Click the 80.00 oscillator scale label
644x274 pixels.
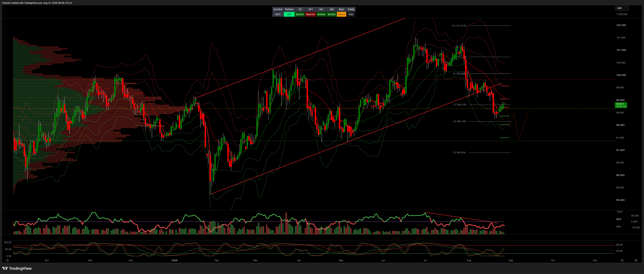(x=619, y=245)
